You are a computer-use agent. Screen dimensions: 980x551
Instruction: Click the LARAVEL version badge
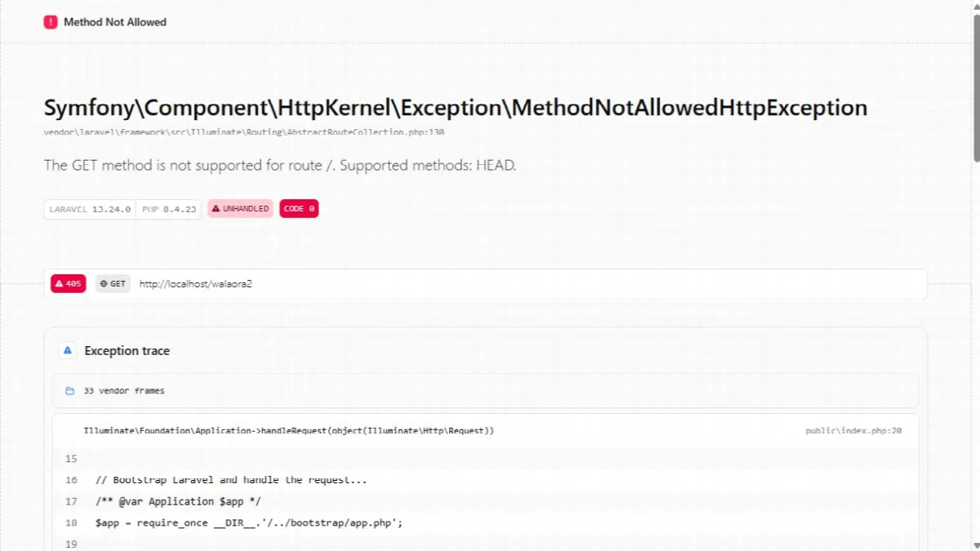tap(90, 209)
